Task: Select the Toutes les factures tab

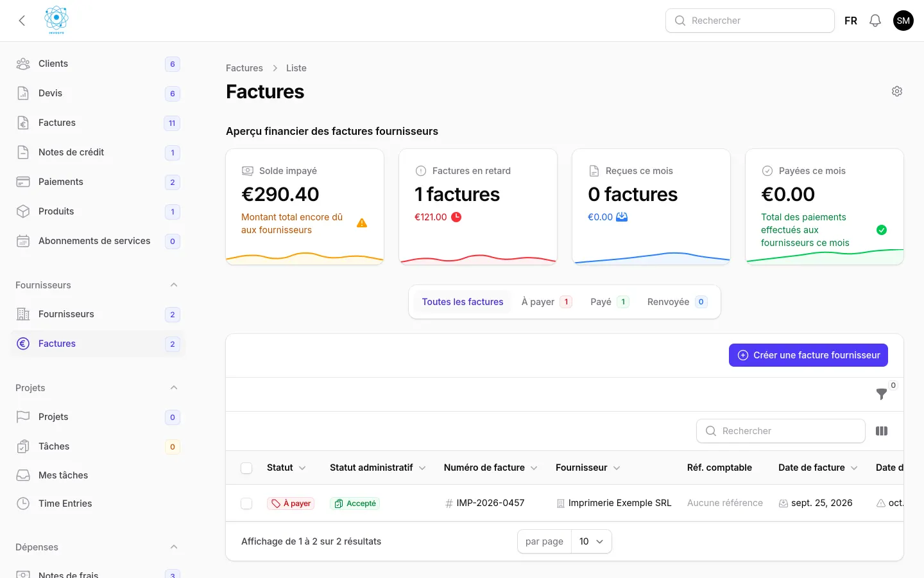Action: point(463,302)
